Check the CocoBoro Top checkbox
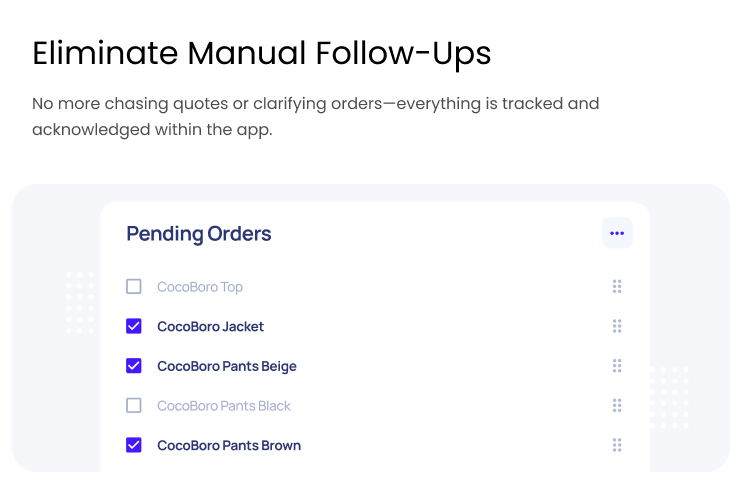This screenshot has height=484, width=742. [x=134, y=287]
